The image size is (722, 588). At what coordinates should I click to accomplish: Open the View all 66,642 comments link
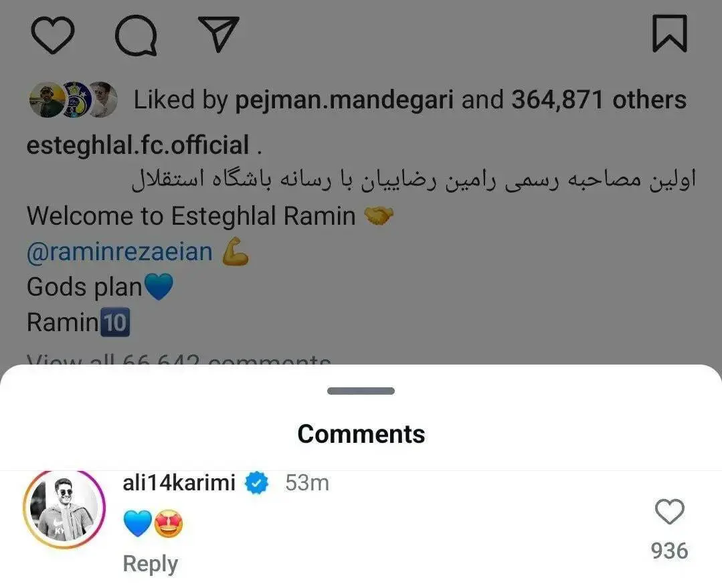179,359
